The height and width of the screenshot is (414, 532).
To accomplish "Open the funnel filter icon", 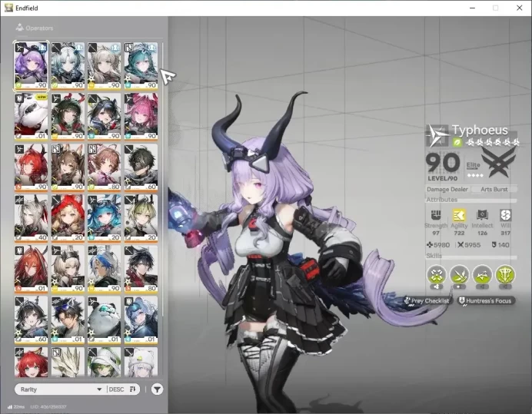I will point(157,389).
